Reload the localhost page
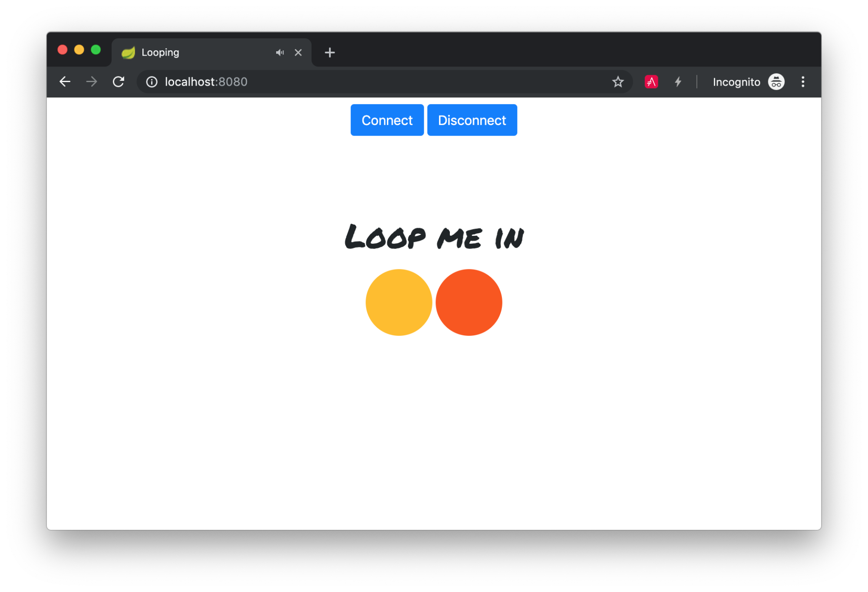The image size is (868, 592). (x=119, y=82)
